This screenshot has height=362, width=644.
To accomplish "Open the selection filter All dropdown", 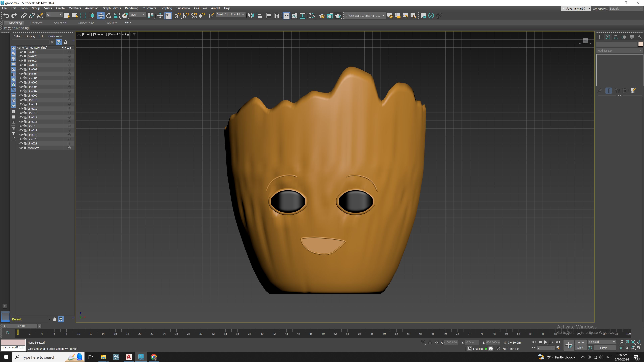I will click(x=54, y=15).
